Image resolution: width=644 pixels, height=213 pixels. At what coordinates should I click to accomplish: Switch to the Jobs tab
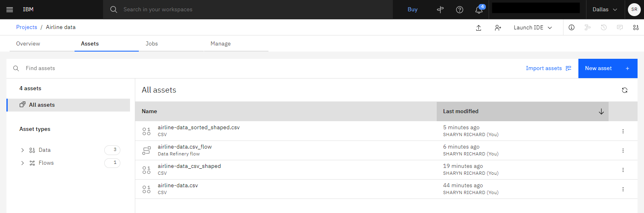(x=152, y=43)
